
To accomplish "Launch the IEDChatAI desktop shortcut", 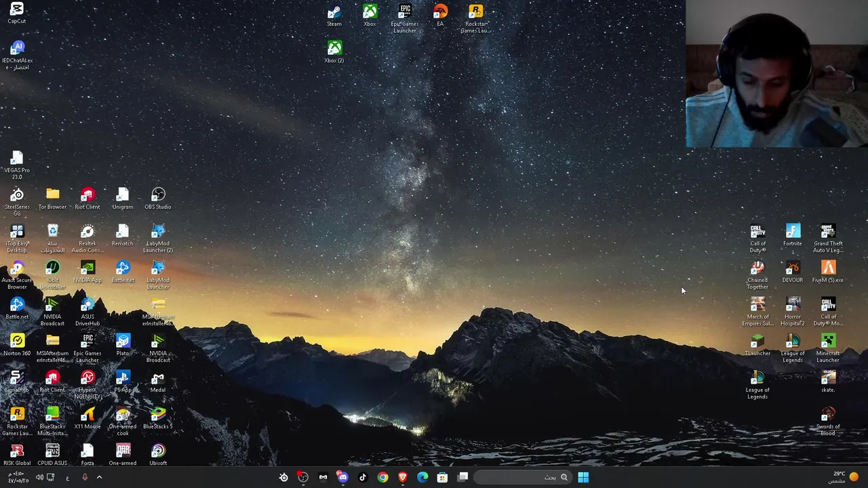I will click(17, 55).
